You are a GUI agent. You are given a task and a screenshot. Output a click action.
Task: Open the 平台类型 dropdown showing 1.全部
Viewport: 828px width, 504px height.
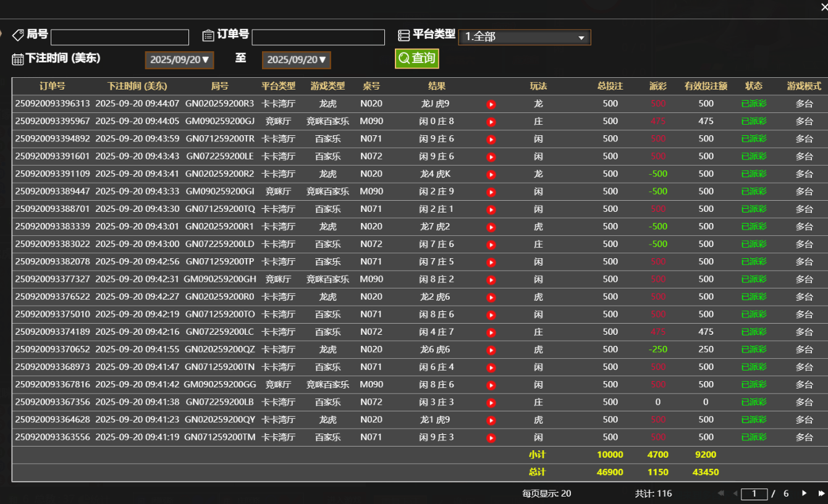coord(524,37)
